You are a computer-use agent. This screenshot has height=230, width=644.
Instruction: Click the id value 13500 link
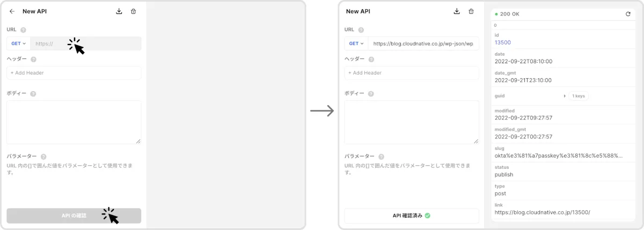pos(502,42)
